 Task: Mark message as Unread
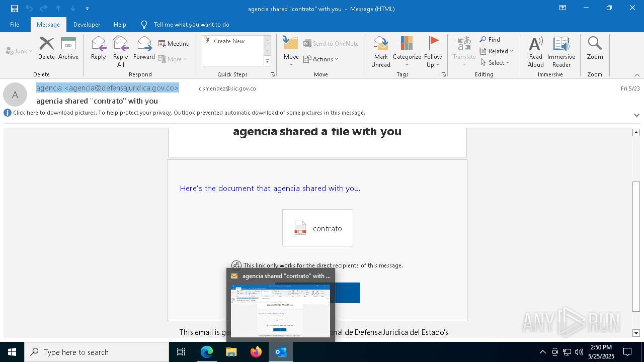click(381, 51)
